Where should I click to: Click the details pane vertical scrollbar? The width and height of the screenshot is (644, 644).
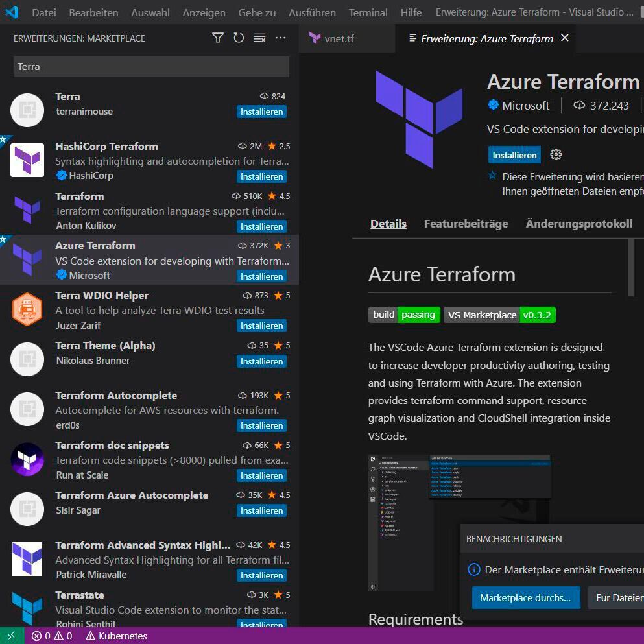tap(633, 272)
